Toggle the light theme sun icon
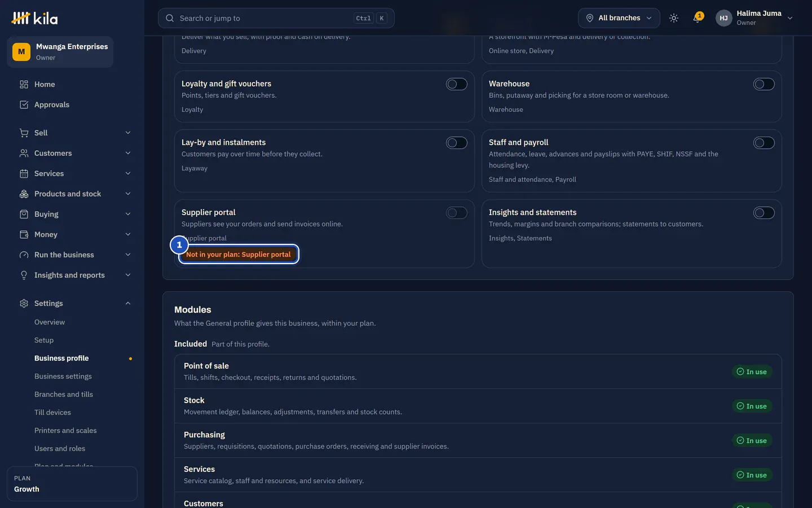The image size is (812, 508). coord(673,18)
